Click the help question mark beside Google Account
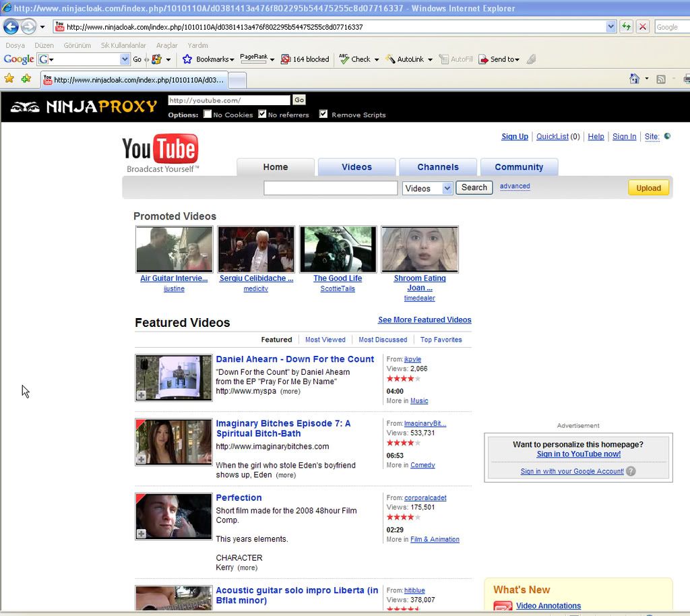The width and height of the screenshot is (690, 616). click(631, 471)
